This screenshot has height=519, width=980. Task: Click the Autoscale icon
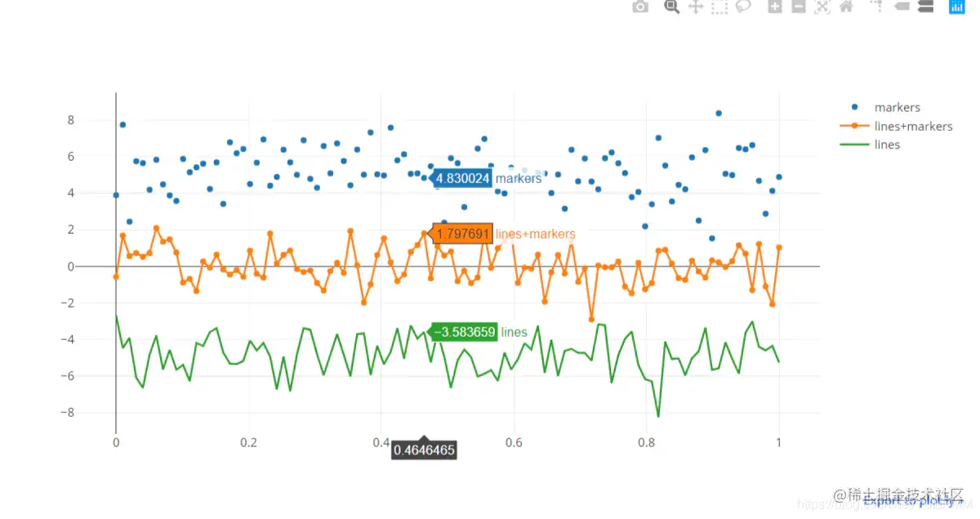[x=822, y=7]
